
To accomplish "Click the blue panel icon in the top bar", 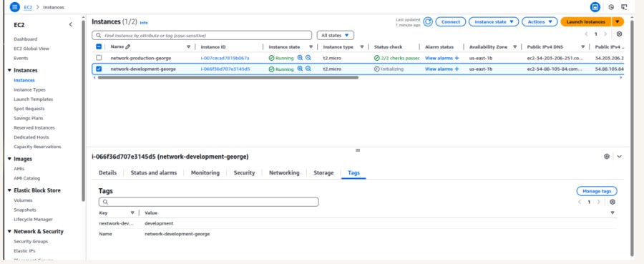I will click(x=595, y=7).
